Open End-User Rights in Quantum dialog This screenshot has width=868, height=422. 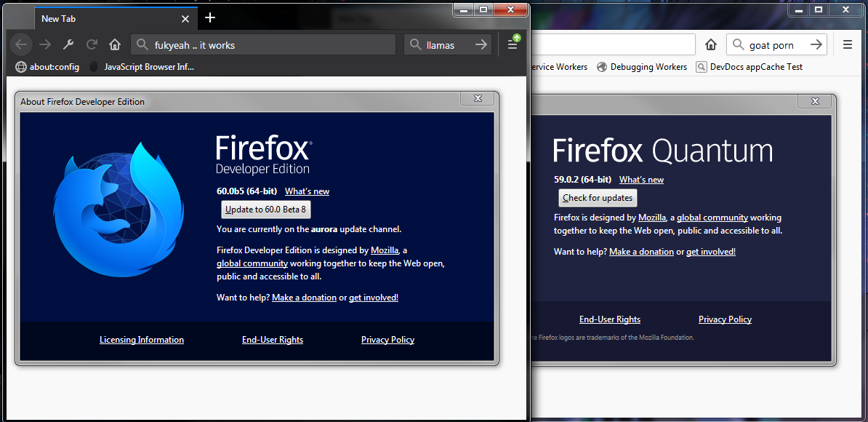pos(610,319)
